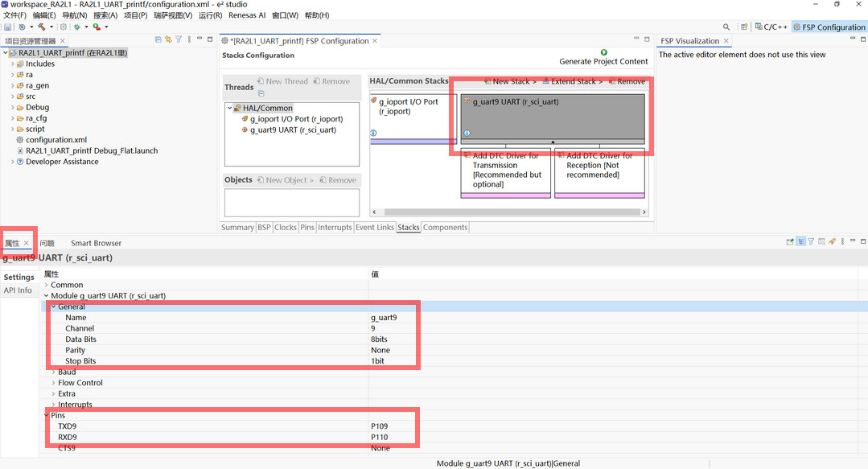Expand the Common properties group

[47, 285]
